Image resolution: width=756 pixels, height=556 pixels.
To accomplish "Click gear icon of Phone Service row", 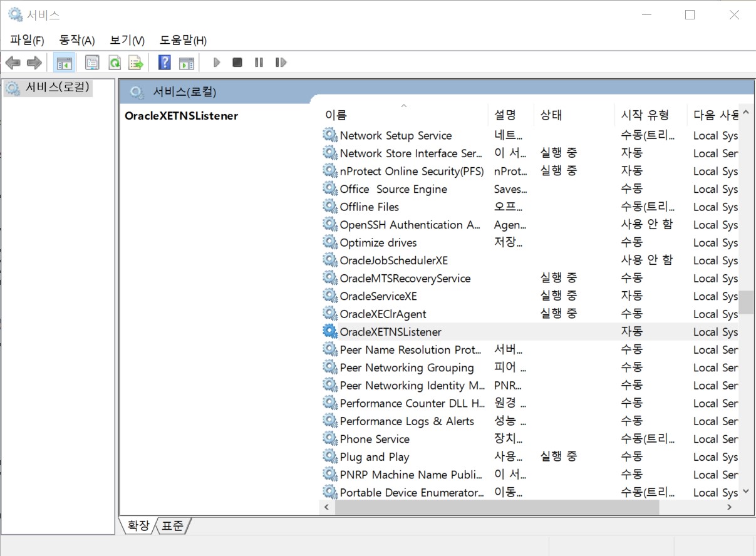I will 330,438.
